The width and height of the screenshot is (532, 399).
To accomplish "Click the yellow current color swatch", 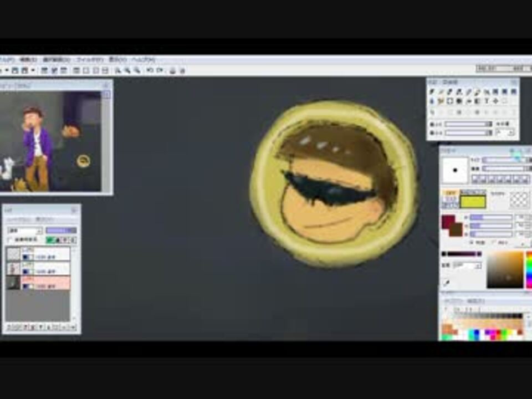I will pos(473,202).
